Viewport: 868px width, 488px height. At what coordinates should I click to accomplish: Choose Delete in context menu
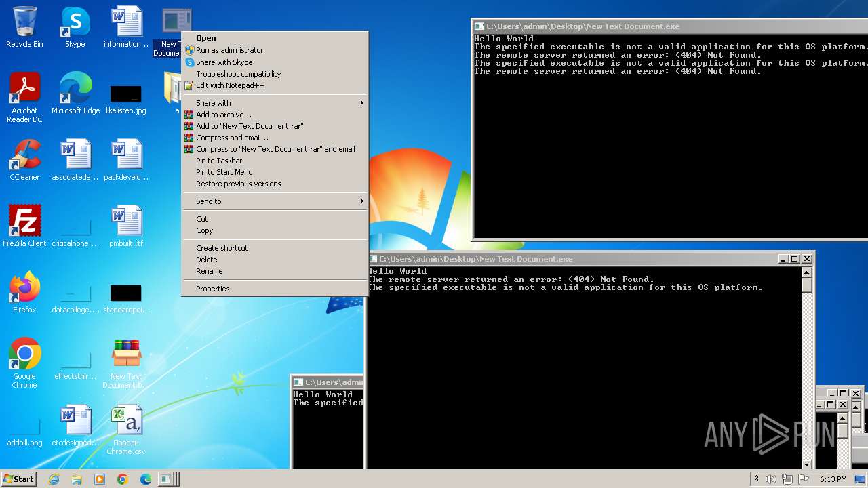tap(275, 260)
